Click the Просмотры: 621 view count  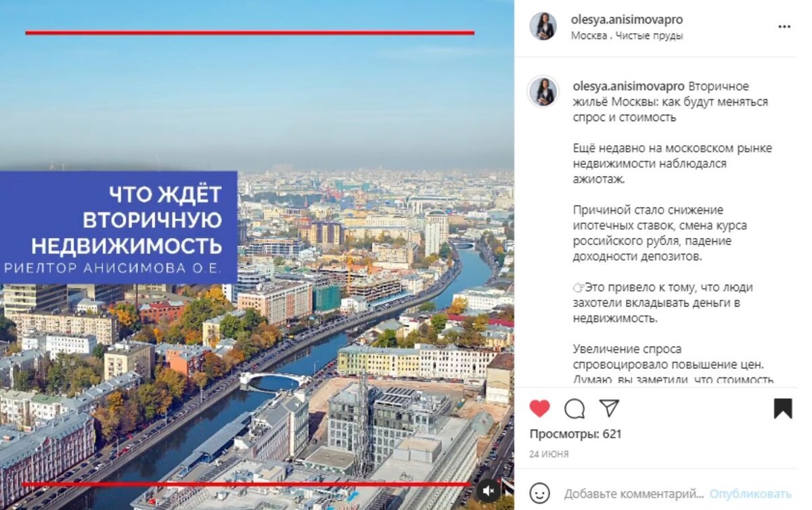tap(575, 434)
